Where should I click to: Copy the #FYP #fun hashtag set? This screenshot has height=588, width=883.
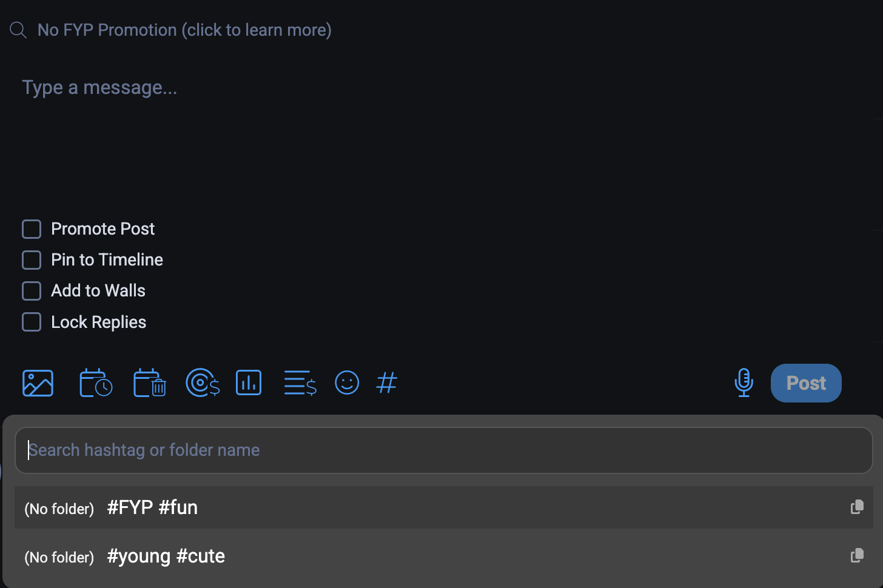click(x=857, y=507)
